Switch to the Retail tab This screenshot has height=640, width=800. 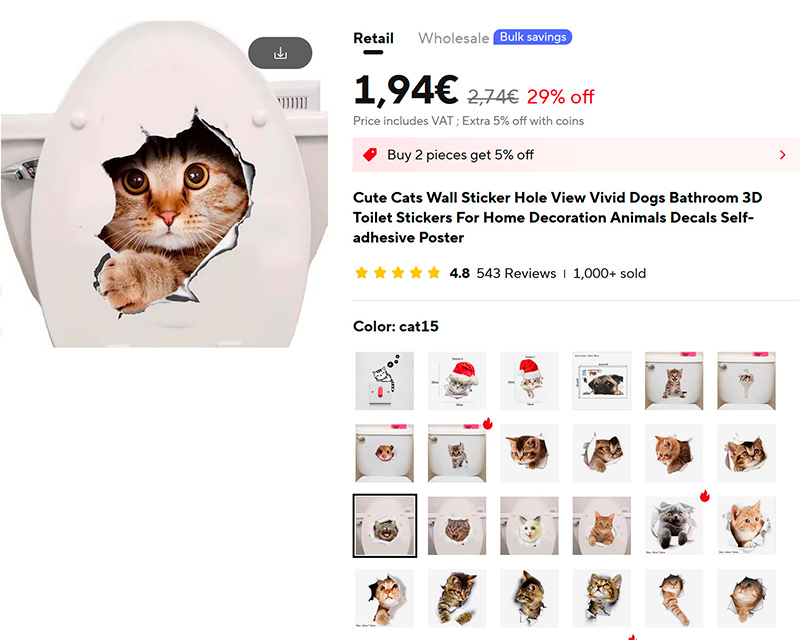click(373, 38)
